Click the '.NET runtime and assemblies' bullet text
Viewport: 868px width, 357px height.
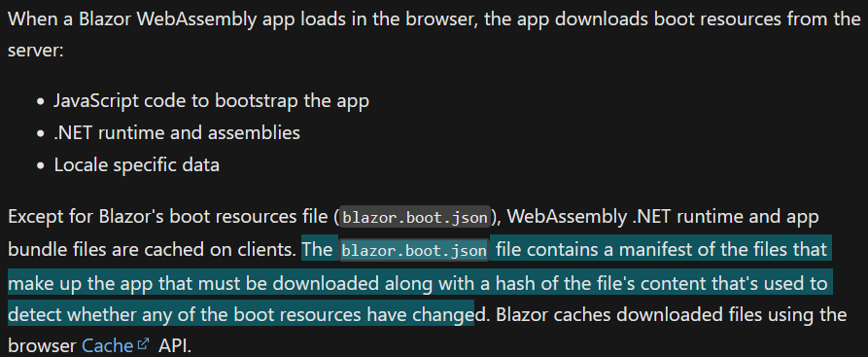(x=177, y=133)
